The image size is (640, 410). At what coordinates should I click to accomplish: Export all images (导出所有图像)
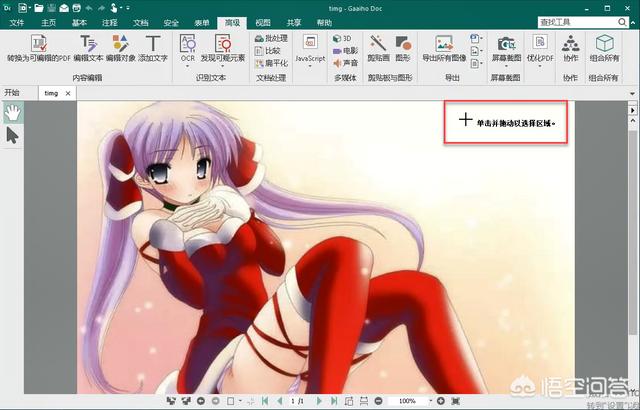pos(444,49)
